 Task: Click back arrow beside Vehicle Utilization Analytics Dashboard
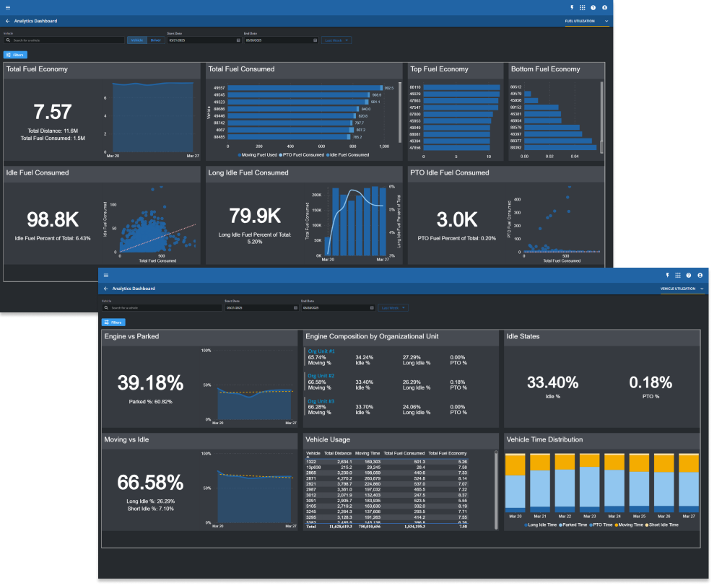tap(106, 289)
